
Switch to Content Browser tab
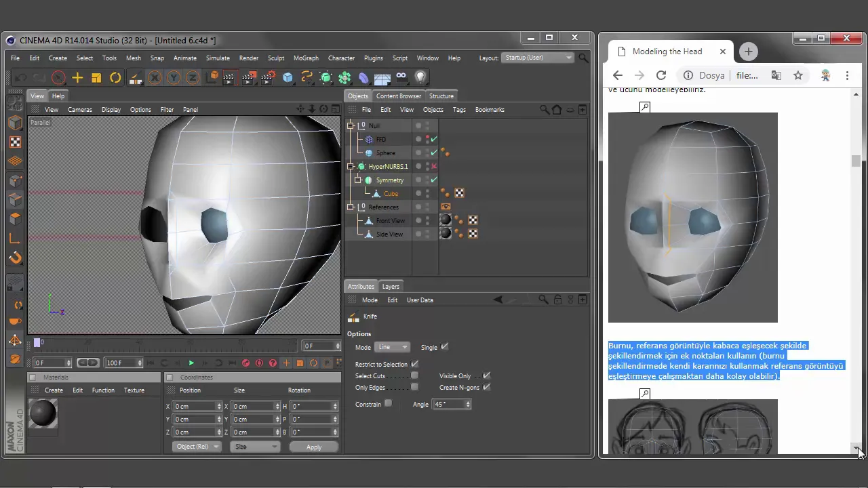click(x=399, y=96)
